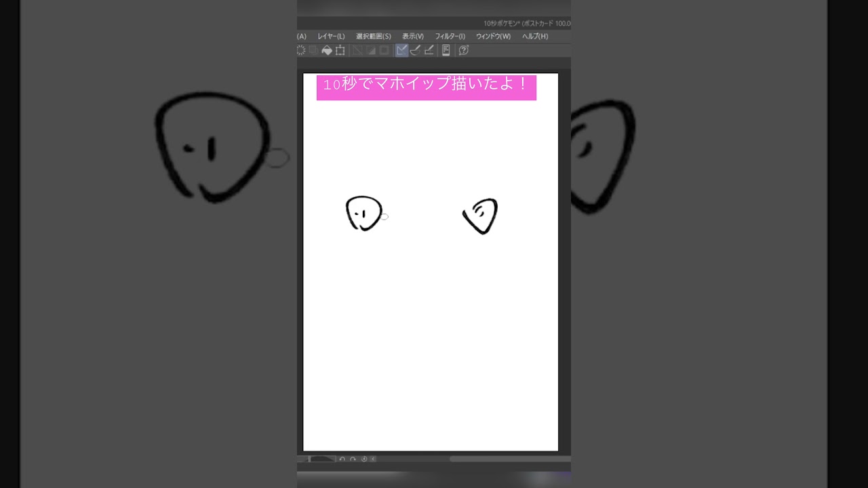This screenshot has width=868, height=488.
Task: Toggle Snap to Special Ruler icon
Action: click(416, 50)
